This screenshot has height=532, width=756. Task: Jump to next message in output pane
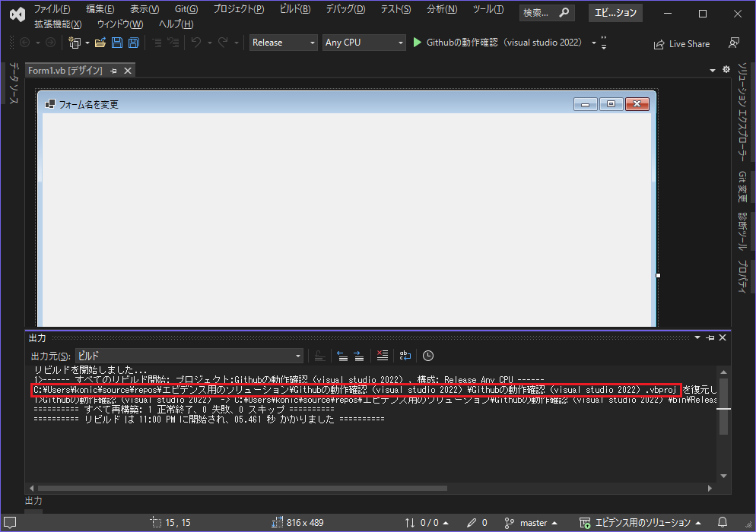click(x=357, y=355)
